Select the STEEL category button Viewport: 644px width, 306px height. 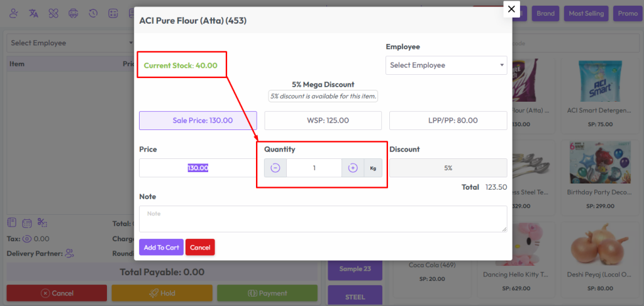[355, 296]
